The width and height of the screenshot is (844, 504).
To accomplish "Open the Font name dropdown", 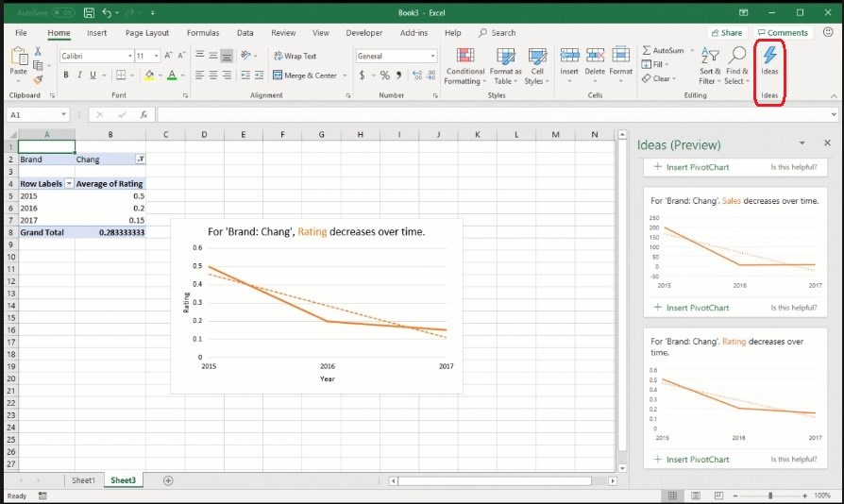I will (129, 56).
